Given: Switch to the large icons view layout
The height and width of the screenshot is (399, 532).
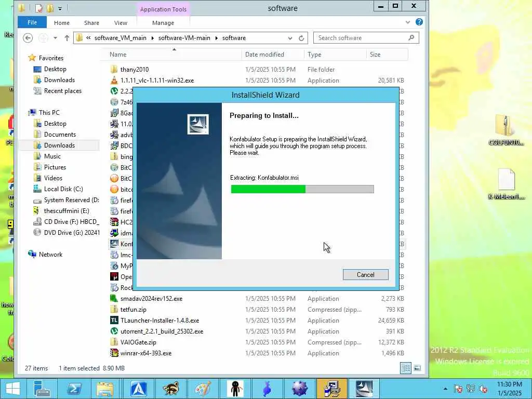Looking at the screenshot, I should 417,368.
